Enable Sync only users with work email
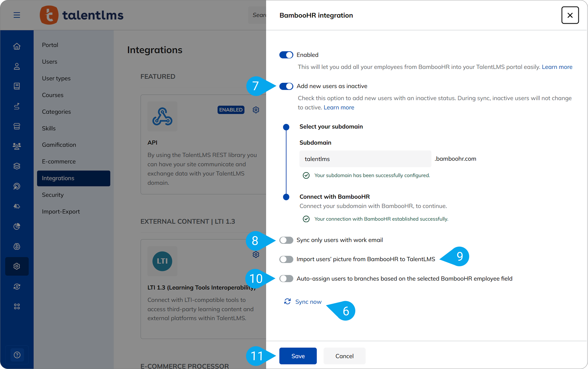The image size is (588, 369). tap(286, 240)
